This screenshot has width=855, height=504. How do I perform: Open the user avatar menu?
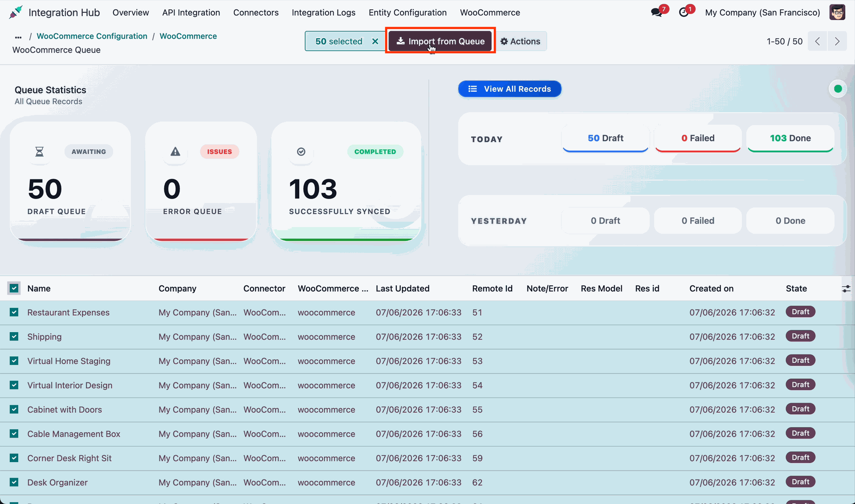point(837,12)
